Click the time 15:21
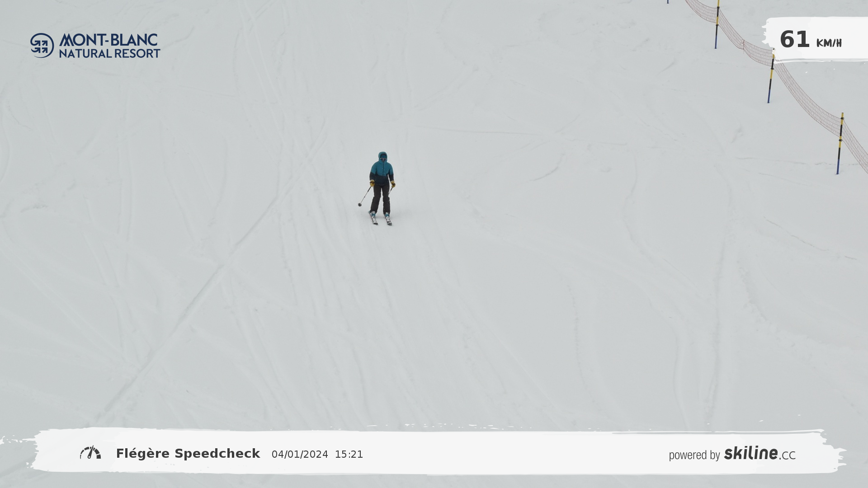The height and width of the screenshot is (488, 868). 349,455
